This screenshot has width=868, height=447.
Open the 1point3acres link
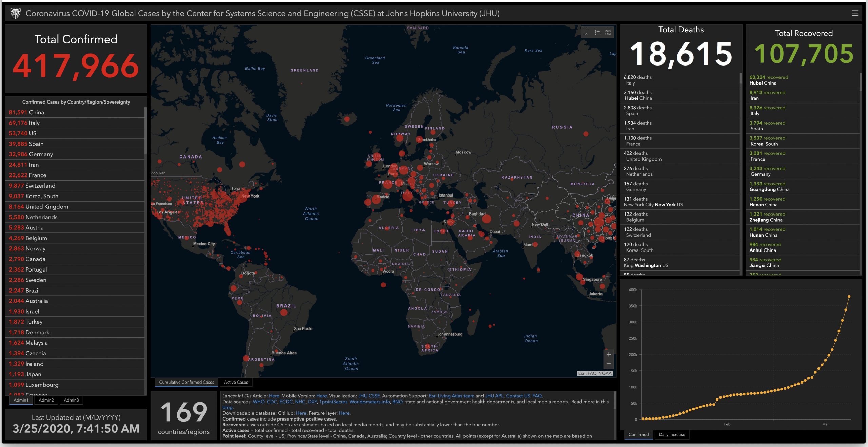tap(333, 402)
